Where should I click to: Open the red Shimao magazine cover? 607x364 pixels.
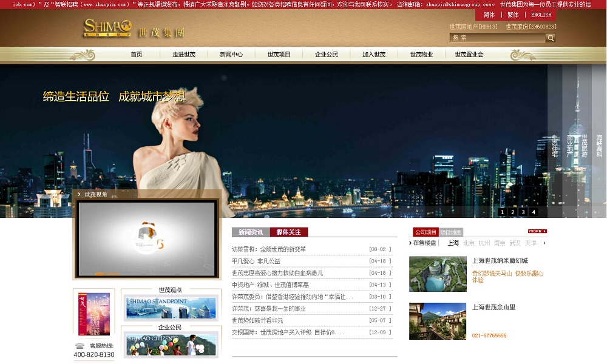[x=94, y=314]
